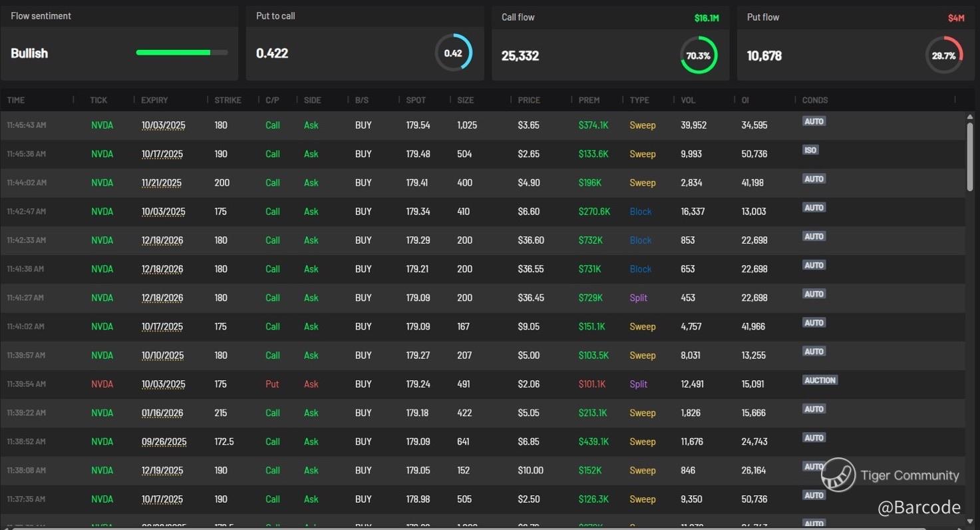Sort the table by the TIME column header

point(16,100)
